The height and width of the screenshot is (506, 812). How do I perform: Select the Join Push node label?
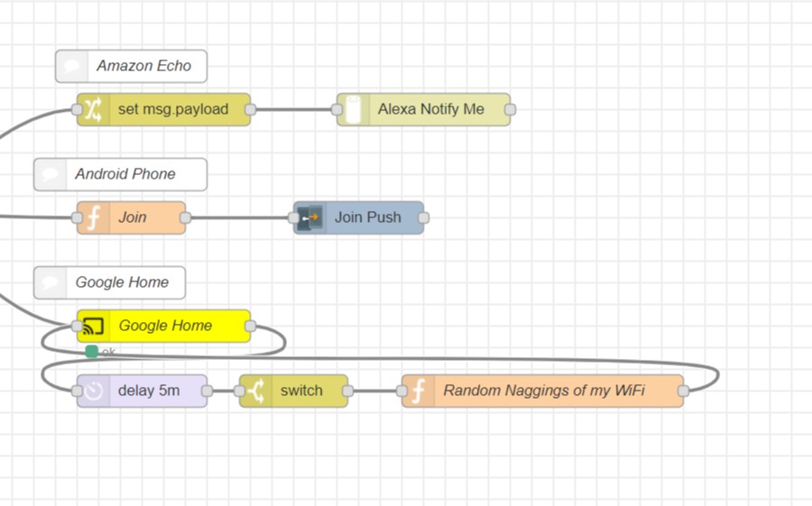(368, 217)
